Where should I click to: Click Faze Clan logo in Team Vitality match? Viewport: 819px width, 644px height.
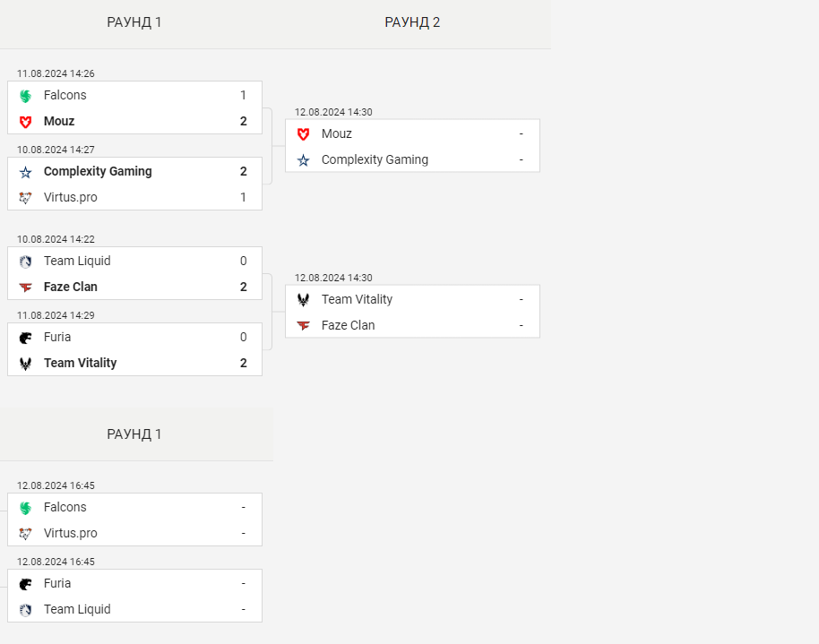point(303,326)
